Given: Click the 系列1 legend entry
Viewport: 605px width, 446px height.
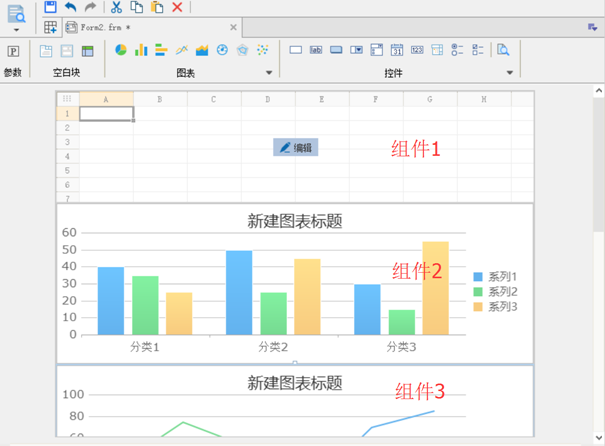Looking at the screenshot, I should (x=495, y=277).
